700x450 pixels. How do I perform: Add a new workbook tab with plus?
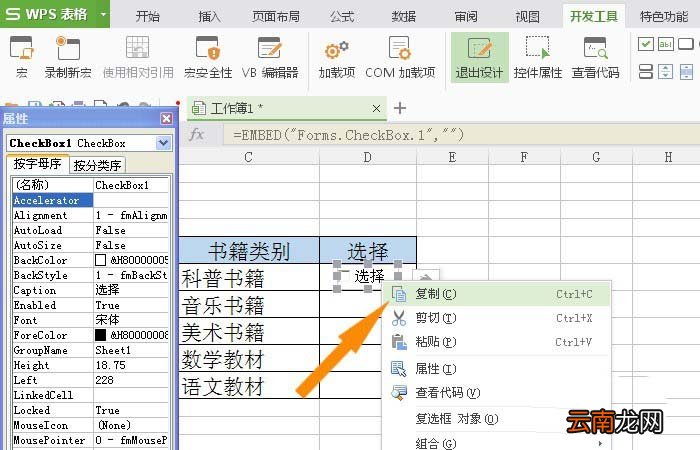pyautogui.click(x=400, y=108)
